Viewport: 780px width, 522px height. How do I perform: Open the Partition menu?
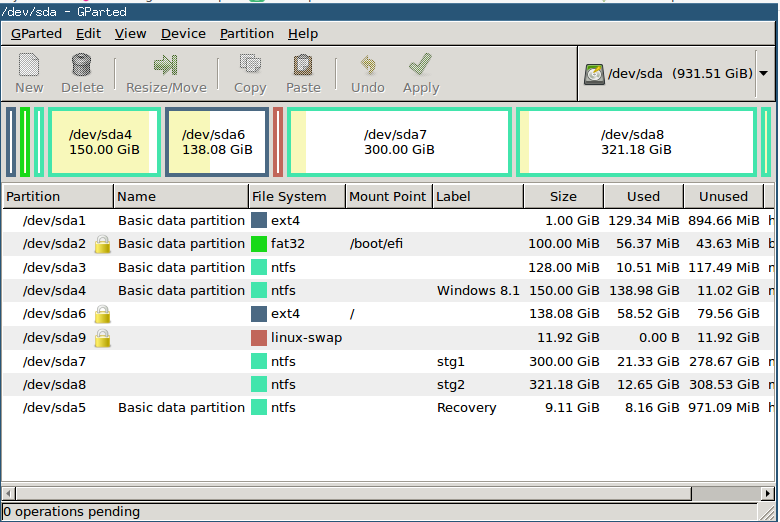[247, 33]
